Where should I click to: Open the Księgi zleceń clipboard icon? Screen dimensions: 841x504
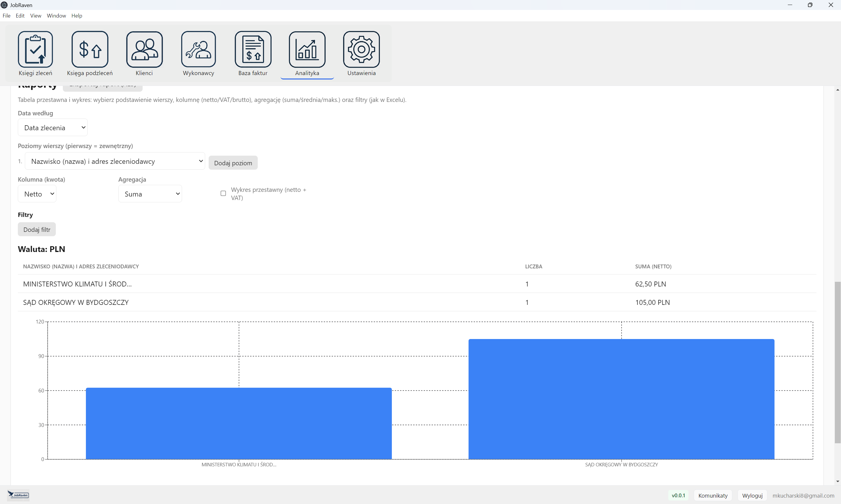tap(35, 50)
